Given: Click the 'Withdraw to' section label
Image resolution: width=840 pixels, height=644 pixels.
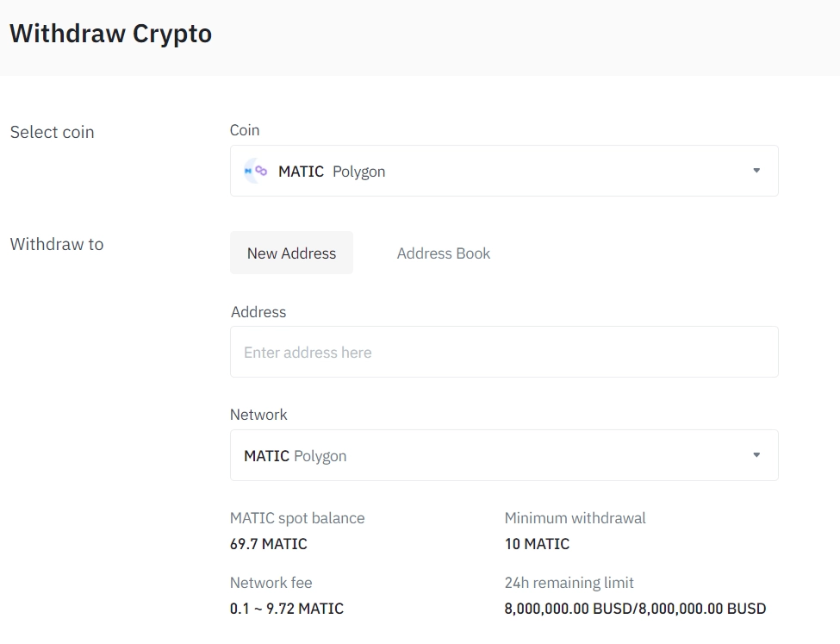Looking at the screenshot, I should 56,244.
